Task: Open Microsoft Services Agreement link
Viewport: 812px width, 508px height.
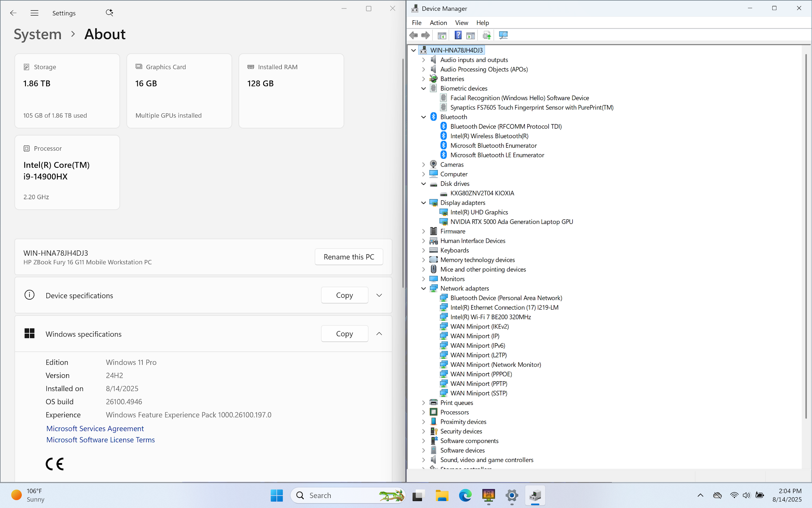Action: pos(95,429)
